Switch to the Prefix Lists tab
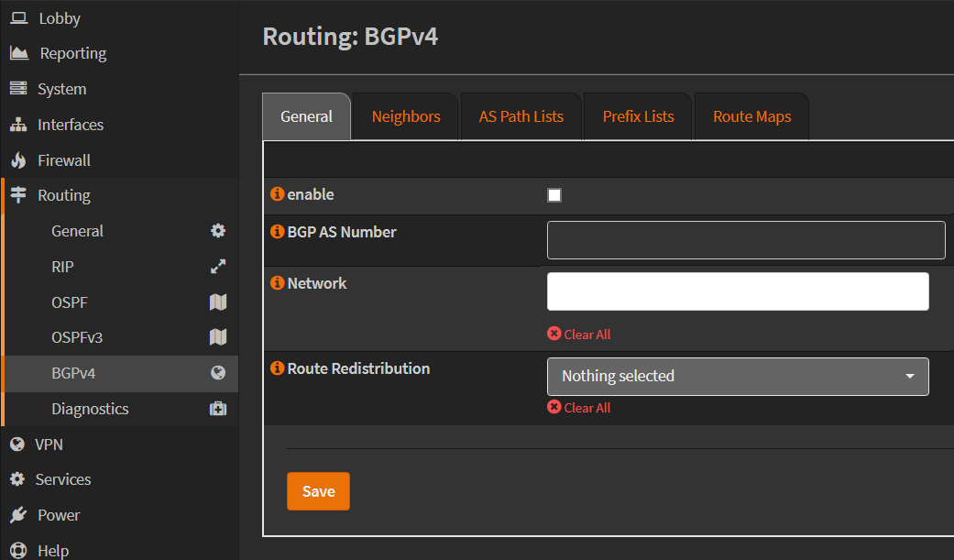954x560 pixels. [x=637, y=115]
